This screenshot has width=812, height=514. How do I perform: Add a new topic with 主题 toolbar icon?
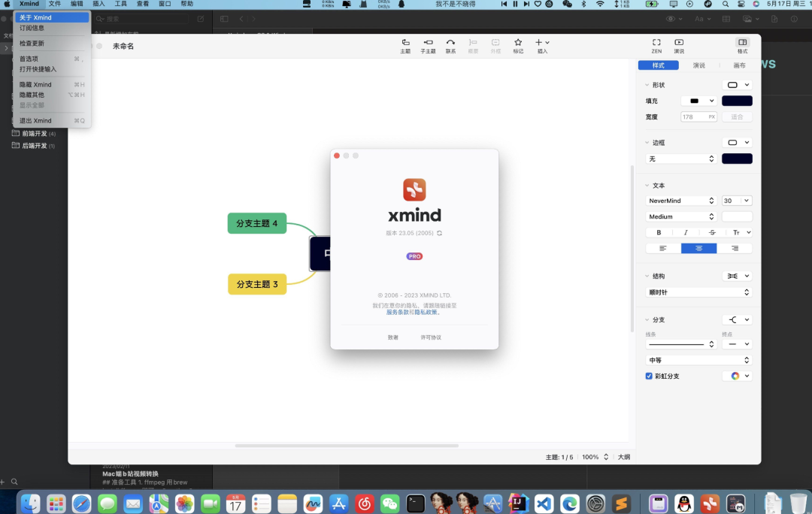coord(405,46)
